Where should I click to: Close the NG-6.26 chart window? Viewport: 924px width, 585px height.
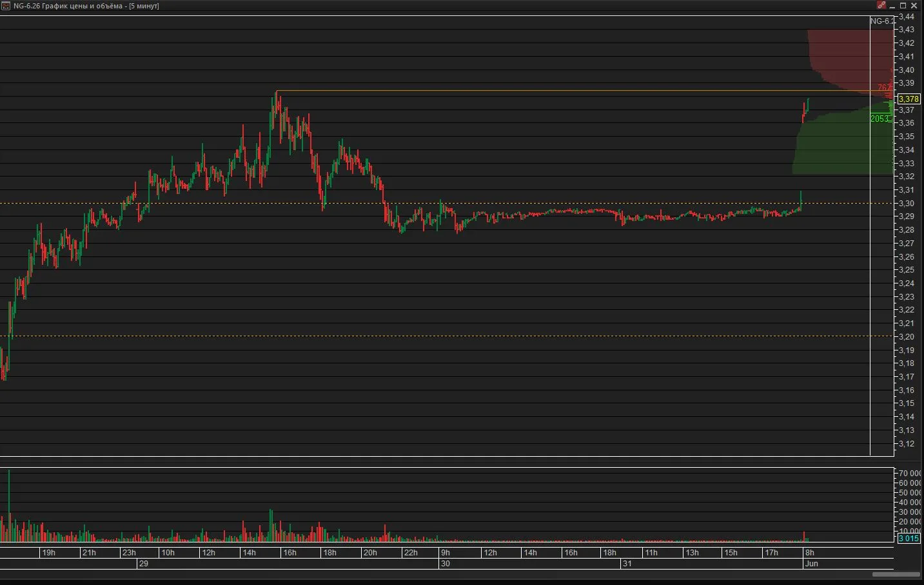click(914, 6)
